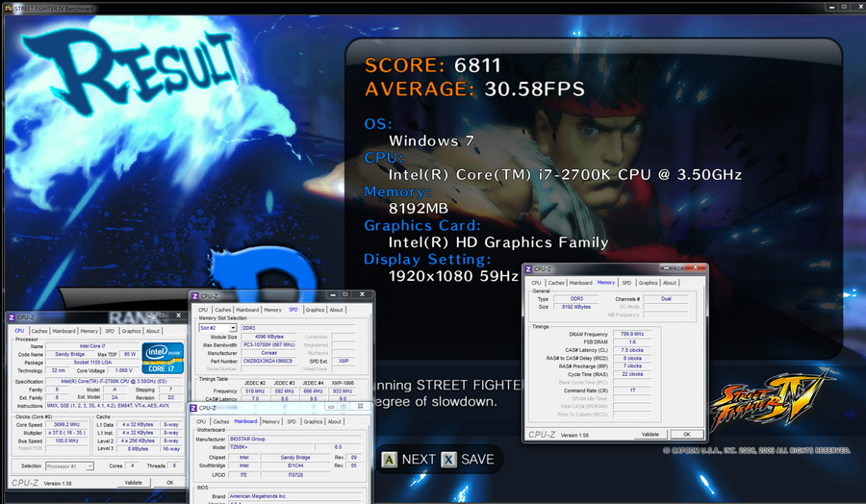Viewport: 866px width, 504px height.
Task: Open About tab in the CPU-tab window
Action: (152, 331)
